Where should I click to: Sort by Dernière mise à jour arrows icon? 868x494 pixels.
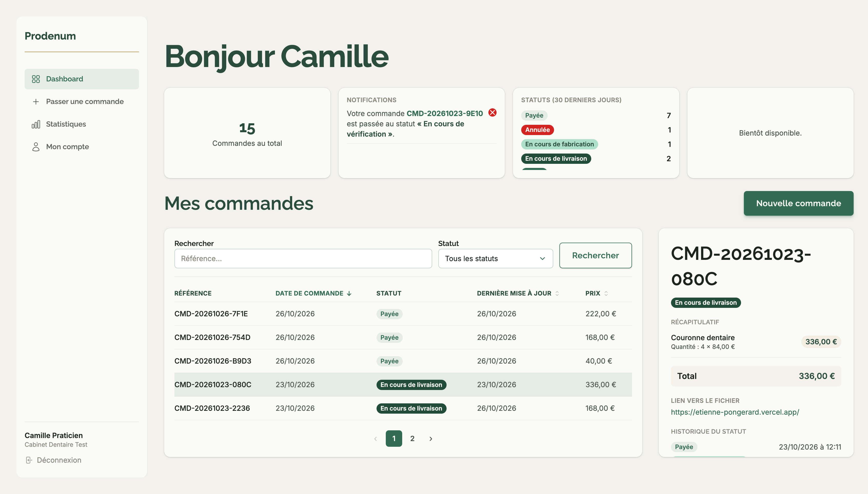point(557,293)
